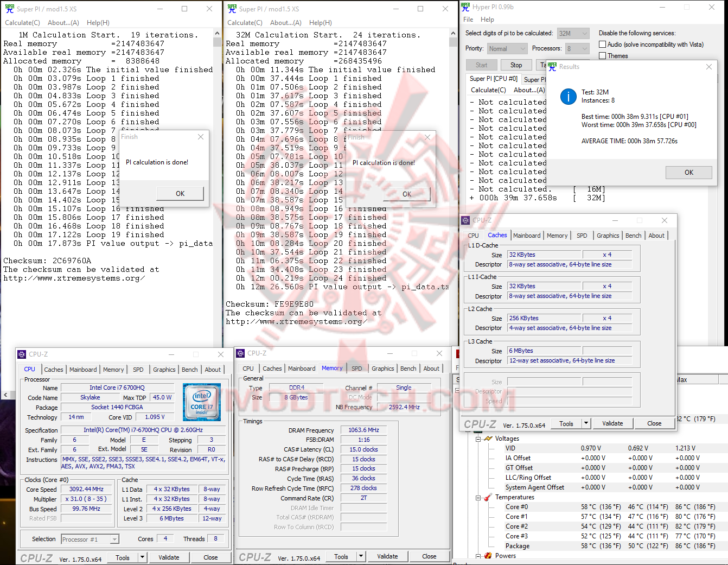Open the Processors count dropdown in Hyper PI
This screenshot has width=728, height=565.
(x=577, y=48)
